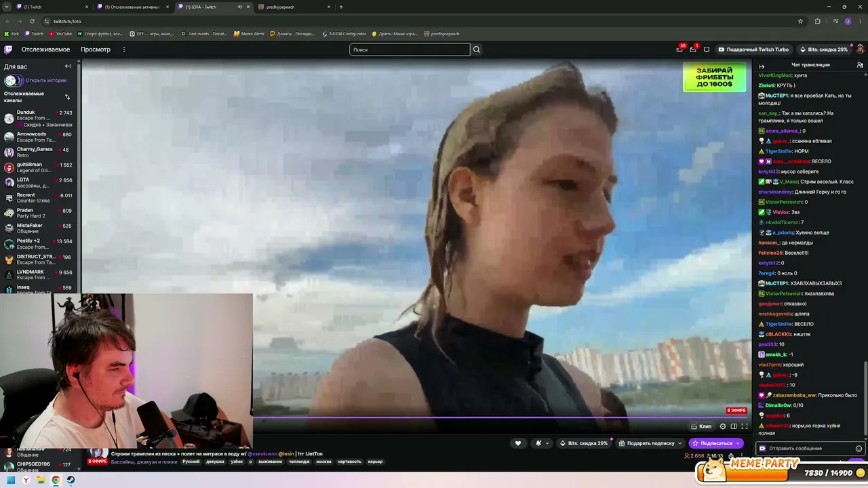The height and width of the screenshot is (488, 868).
Task: Go back to the previous page
Action: 8,21
